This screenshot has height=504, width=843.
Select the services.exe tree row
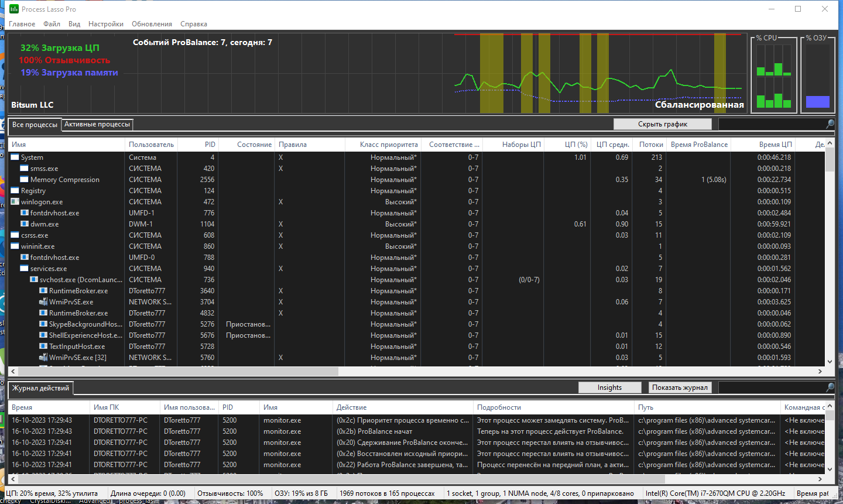pyautogui.click(x=418, y=269)
